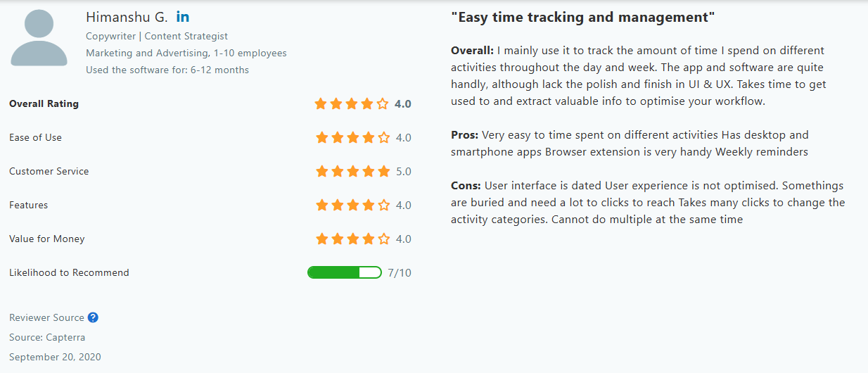Click the September 20, 2020 review date

(55, 357)
